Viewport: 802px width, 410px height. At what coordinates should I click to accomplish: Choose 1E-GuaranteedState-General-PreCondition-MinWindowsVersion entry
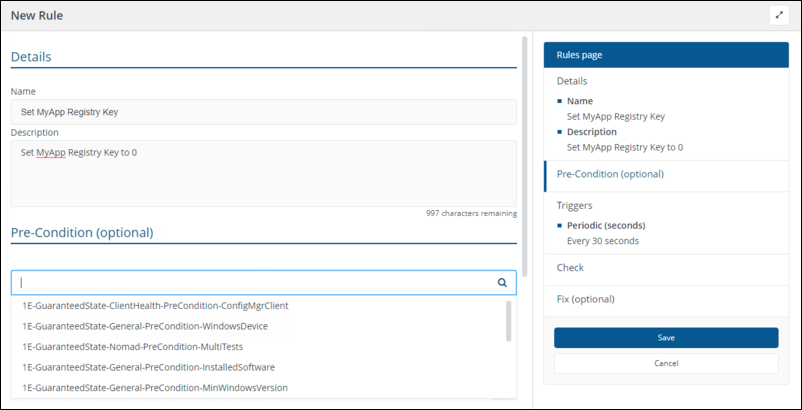coord(155,387)
